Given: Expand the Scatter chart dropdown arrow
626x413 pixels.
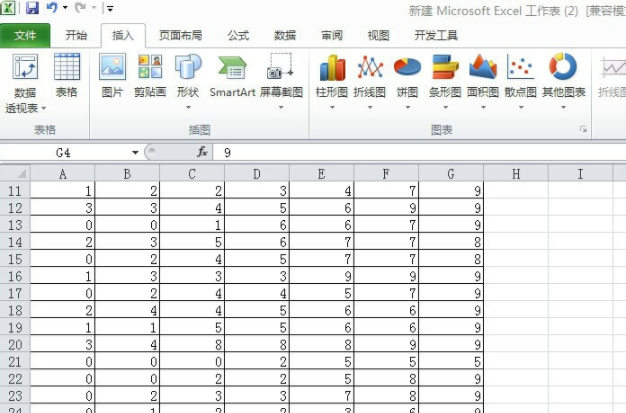Looking at the screenshot, I should (x=521, y=107).
